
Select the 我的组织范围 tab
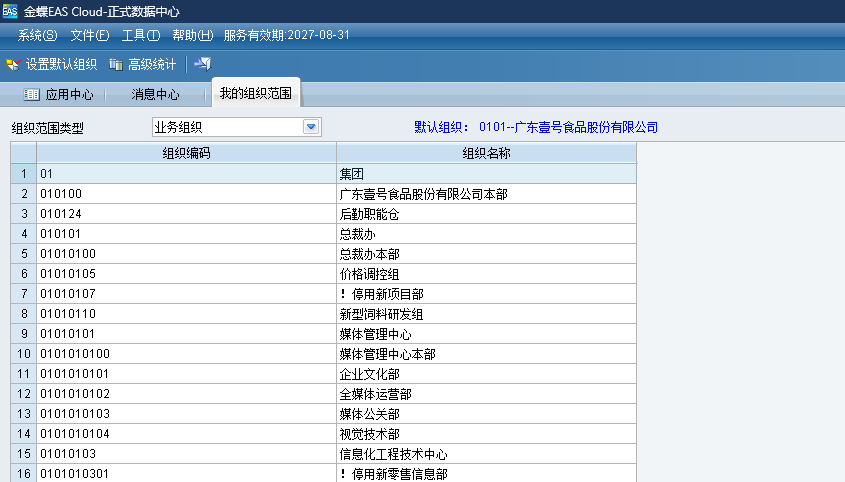[x=256, y=95]
